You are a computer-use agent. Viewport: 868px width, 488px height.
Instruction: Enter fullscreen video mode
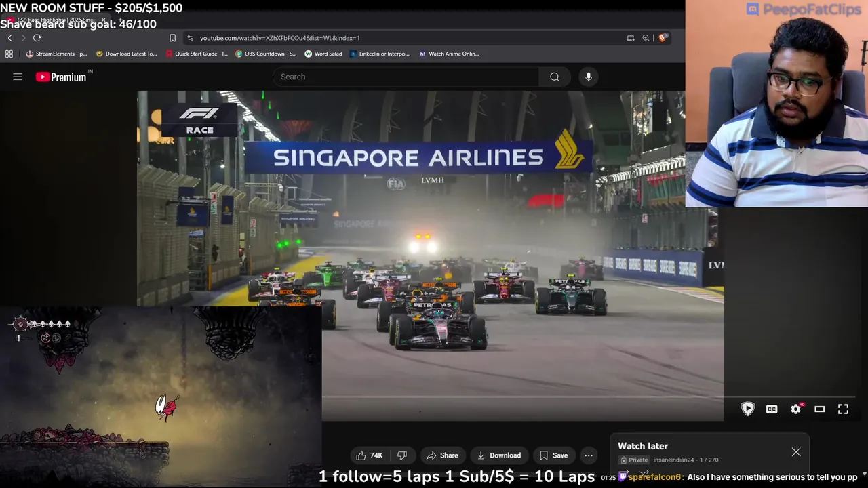[843, 409]
